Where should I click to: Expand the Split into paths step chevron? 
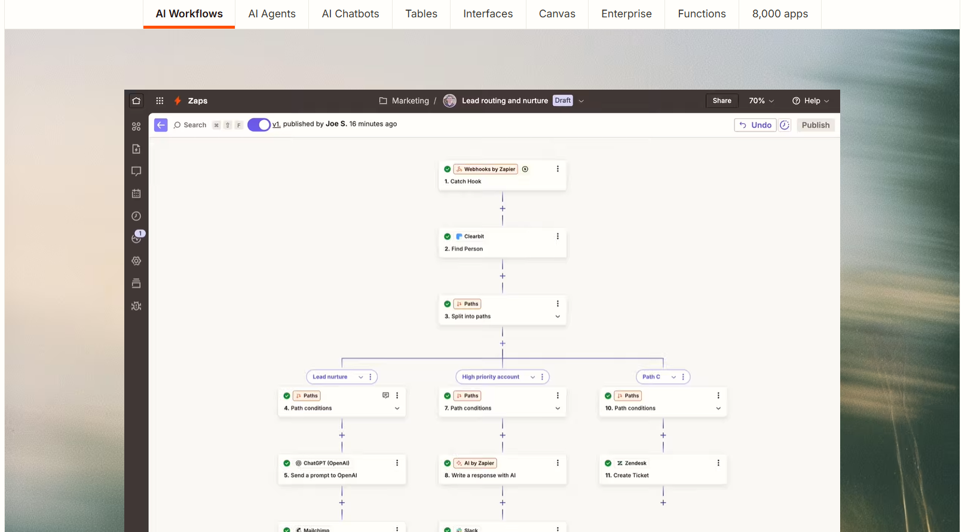[558, 317]
